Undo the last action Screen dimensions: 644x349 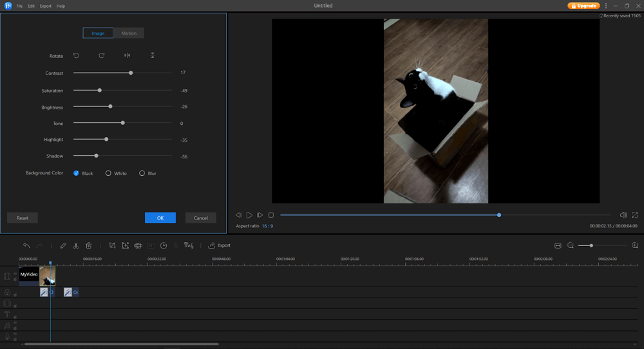pos(26,245)
